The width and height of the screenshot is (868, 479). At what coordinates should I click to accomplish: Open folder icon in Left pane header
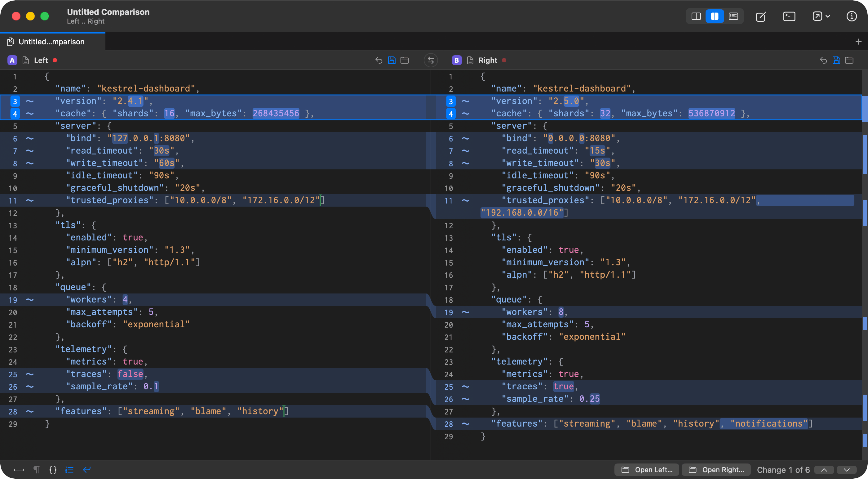pos(405,60)
